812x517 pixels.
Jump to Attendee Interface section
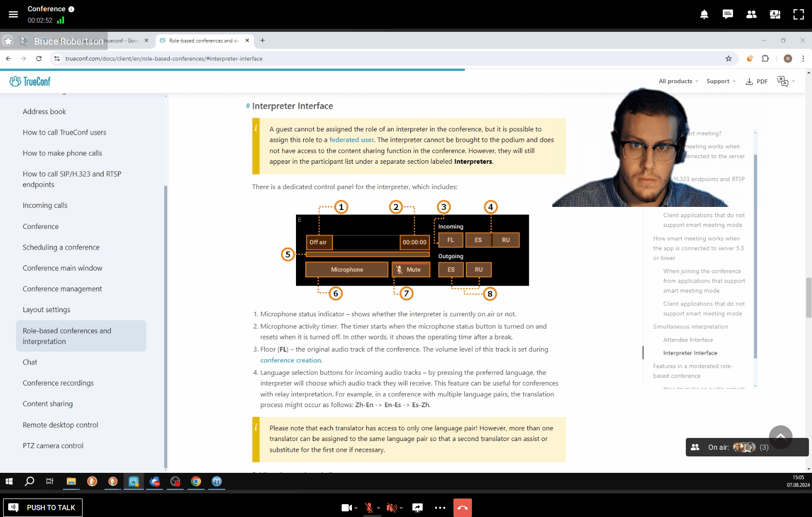(688, 340)
